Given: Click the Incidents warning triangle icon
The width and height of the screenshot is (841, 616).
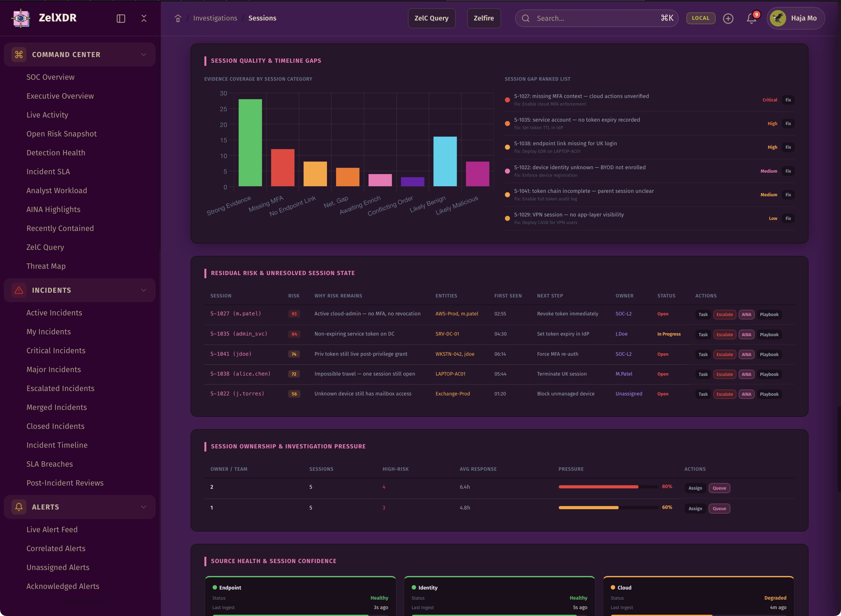Looking at the screenshot, I should click(19, 290).
